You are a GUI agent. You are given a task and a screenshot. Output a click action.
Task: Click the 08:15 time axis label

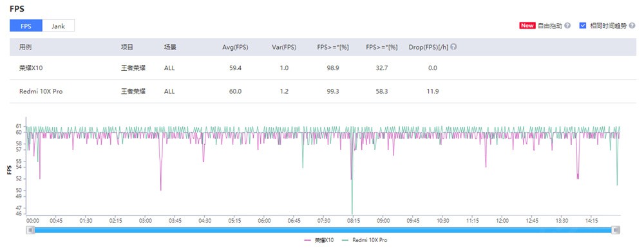354,221
